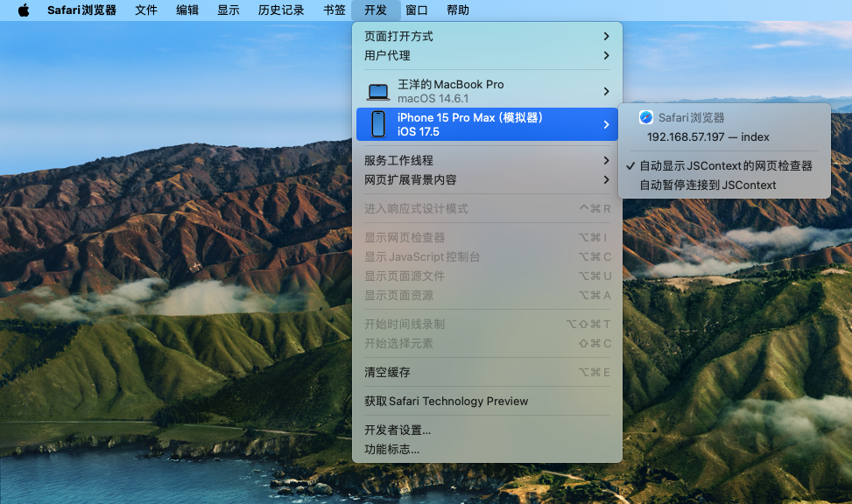Click the MacBook Pro laptop icon

[x=378, y=92]
